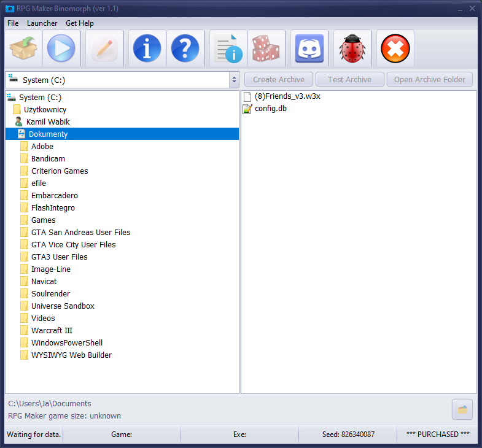
Task: Open the File menu
Action: (13, 23)
